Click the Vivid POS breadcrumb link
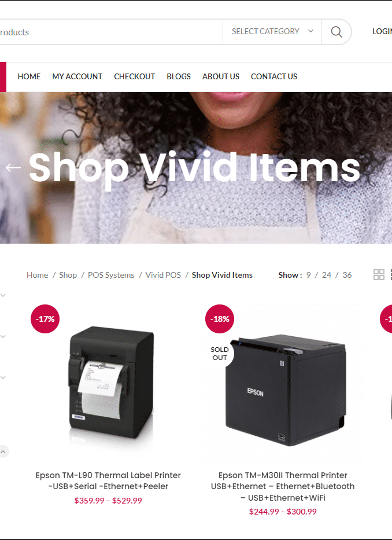 coord(163,275)
